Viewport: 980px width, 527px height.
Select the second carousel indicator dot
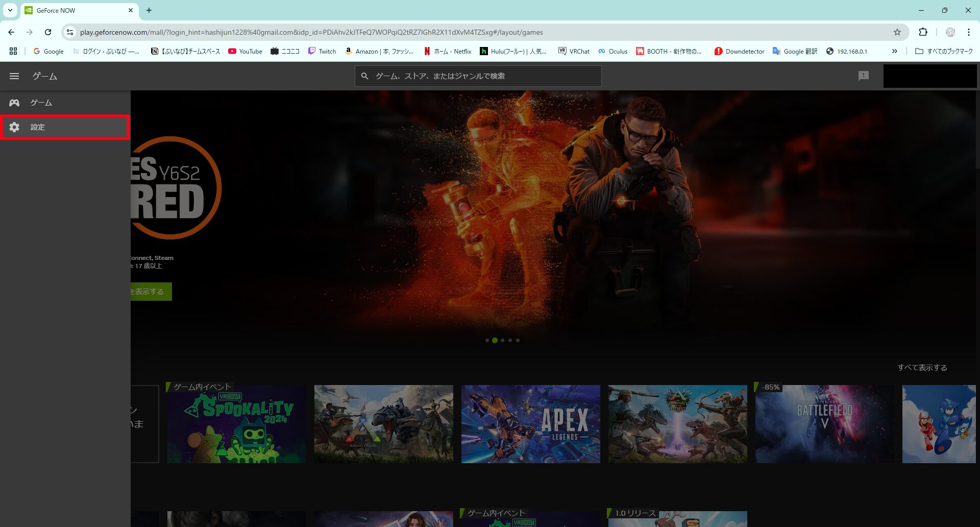[x=495, y=340]
